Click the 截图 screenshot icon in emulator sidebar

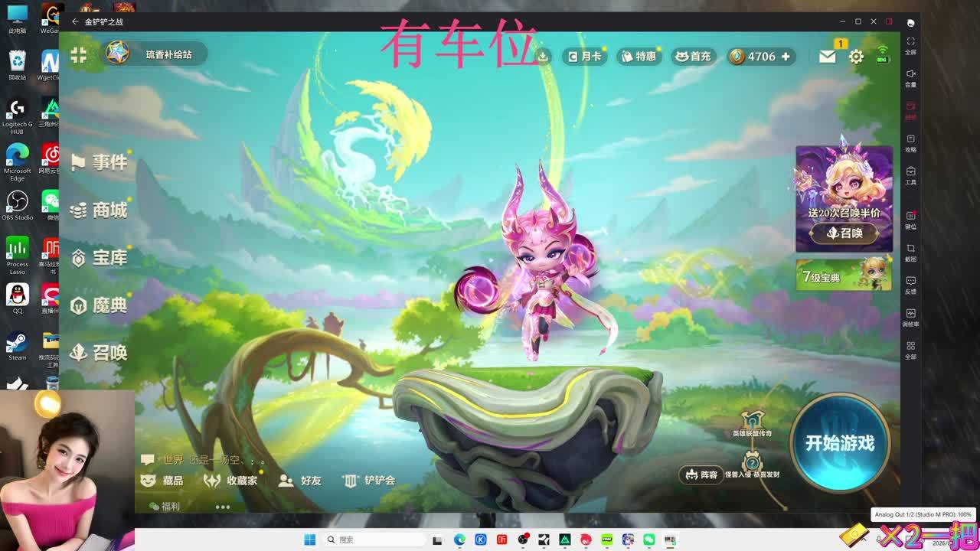click(910, 252)
